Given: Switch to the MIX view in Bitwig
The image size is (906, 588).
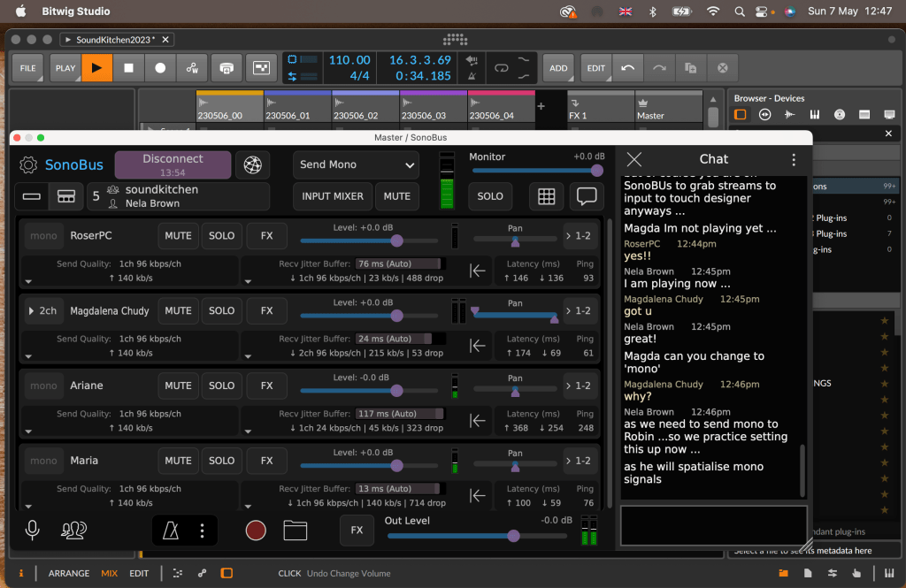Looking at the screenshot, I should (x=110, y=573).
